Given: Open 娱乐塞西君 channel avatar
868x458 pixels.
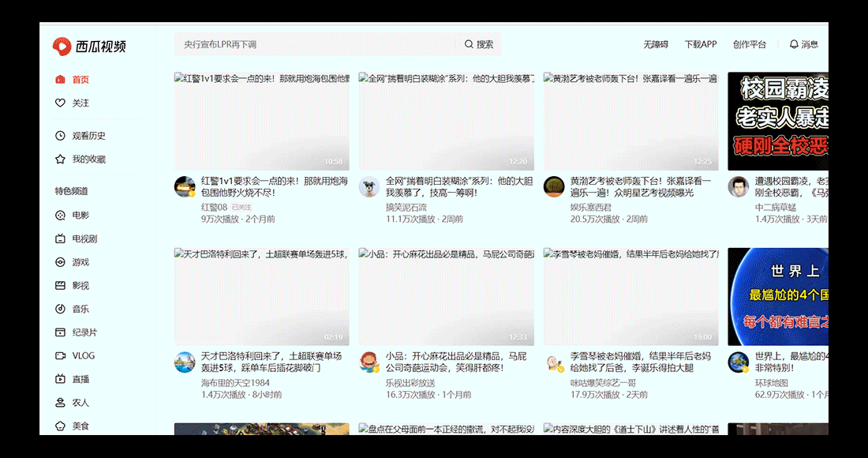Looking at the screenshot, I should click(554, 187).
